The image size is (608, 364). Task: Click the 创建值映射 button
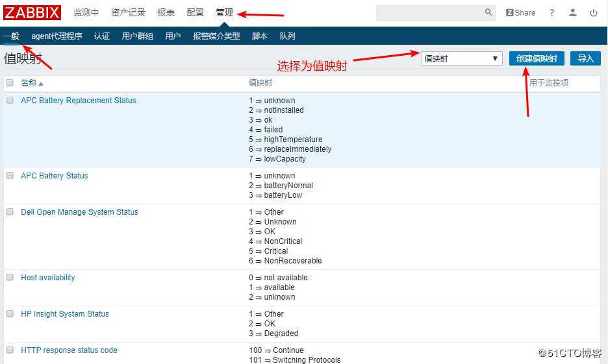pyautogui.click(x=537, y=58)
